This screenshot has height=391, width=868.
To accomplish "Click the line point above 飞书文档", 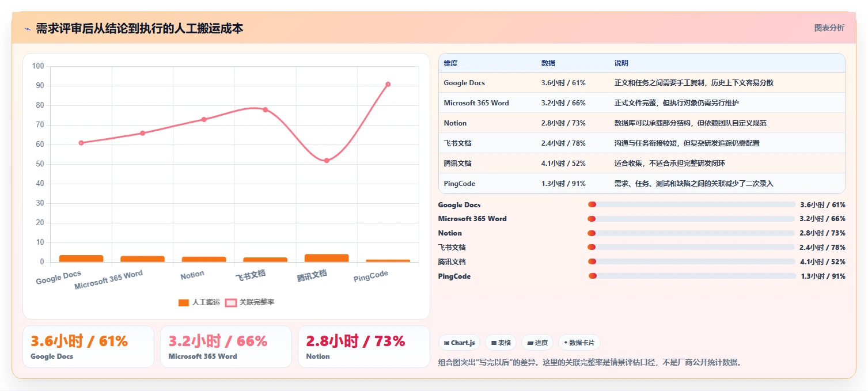I will coord(265,109).
